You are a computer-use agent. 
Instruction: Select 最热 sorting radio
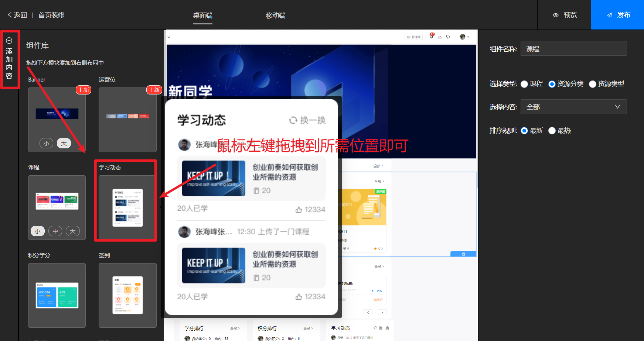[x=552, y=131]
